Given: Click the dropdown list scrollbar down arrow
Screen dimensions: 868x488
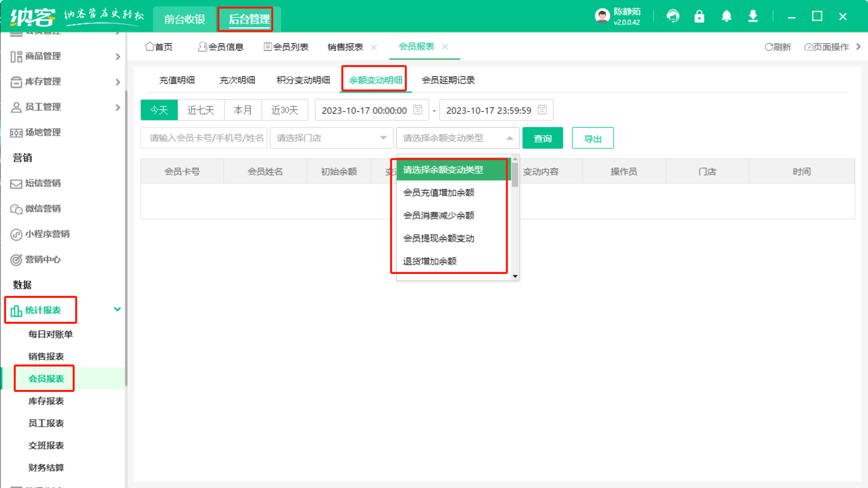Looking at the screenshot, I should click(515, 277).
